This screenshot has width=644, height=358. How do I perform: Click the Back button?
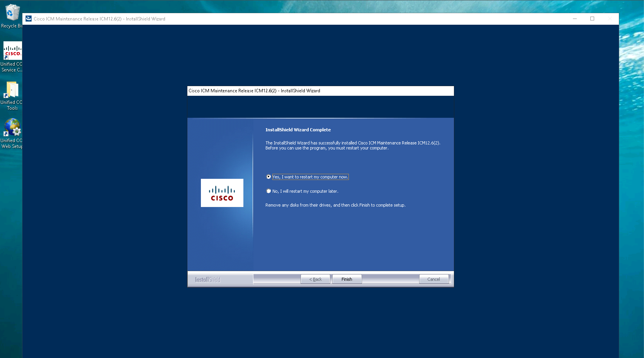[315, 279]
